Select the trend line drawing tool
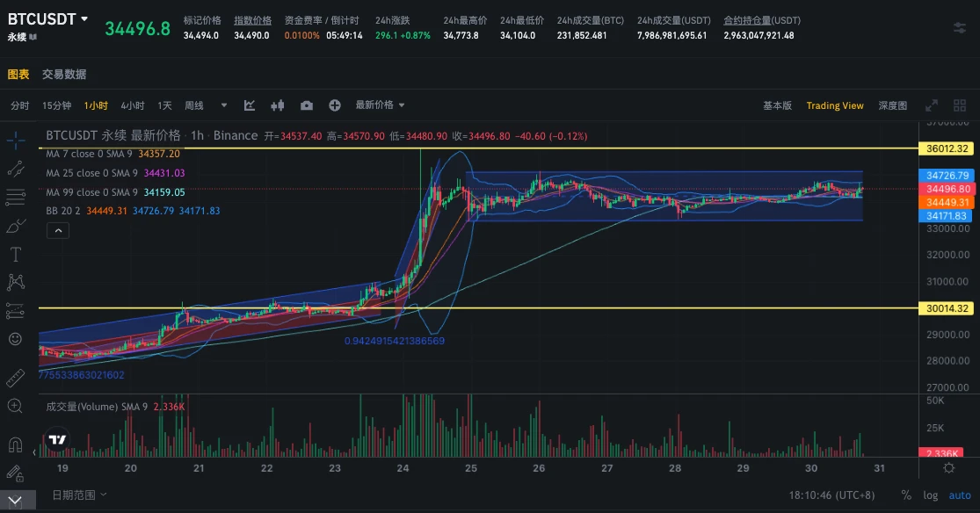The width and height of the screenshot is (980, 513). point(15,169)
